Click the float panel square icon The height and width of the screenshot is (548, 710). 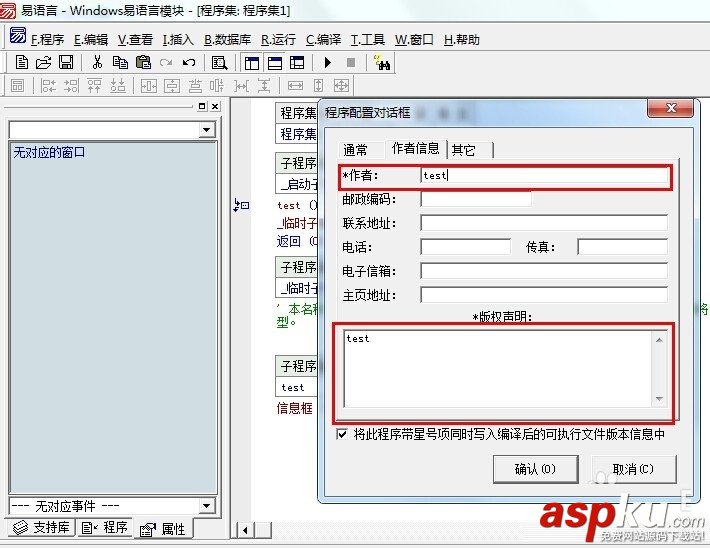[202, 106]
